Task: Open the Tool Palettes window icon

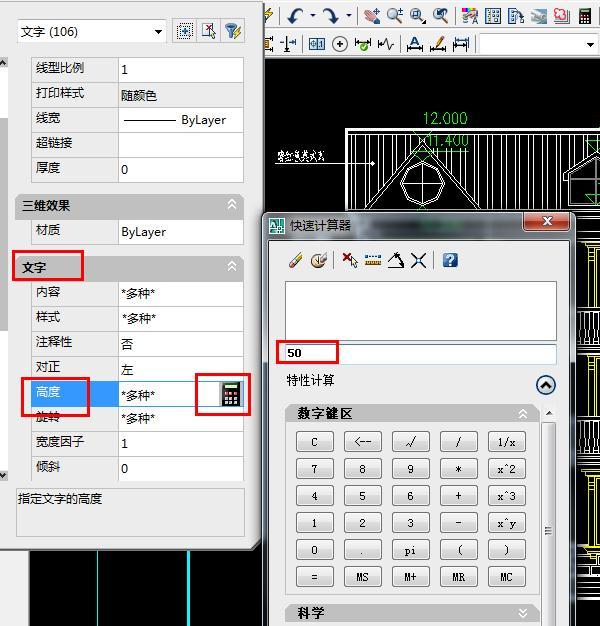Action: pyautogui.click(x=516, y=16)
